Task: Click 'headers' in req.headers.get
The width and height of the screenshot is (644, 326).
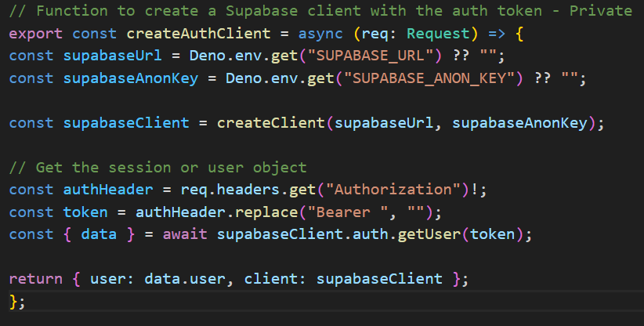Action: (x=248, y=190)
